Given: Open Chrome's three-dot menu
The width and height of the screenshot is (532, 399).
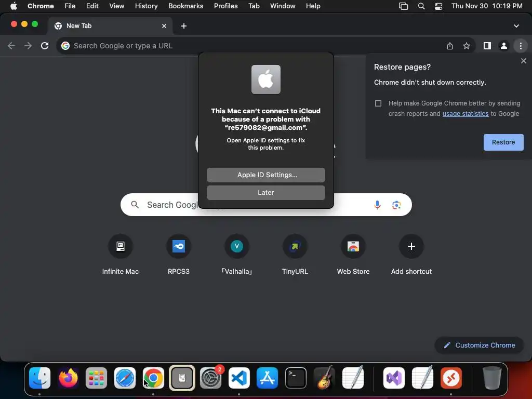Looking at the screenshot, I should point(521,46).
